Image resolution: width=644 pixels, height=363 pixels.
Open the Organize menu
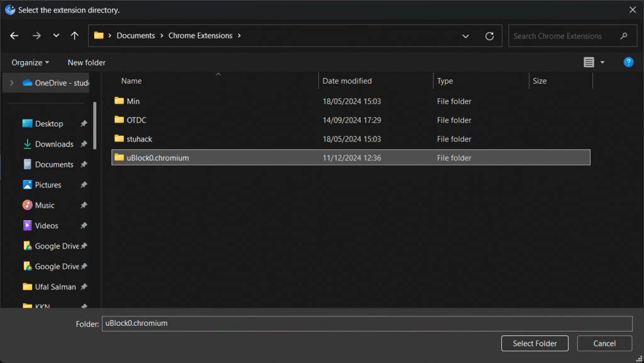click(x=30, y=62)
